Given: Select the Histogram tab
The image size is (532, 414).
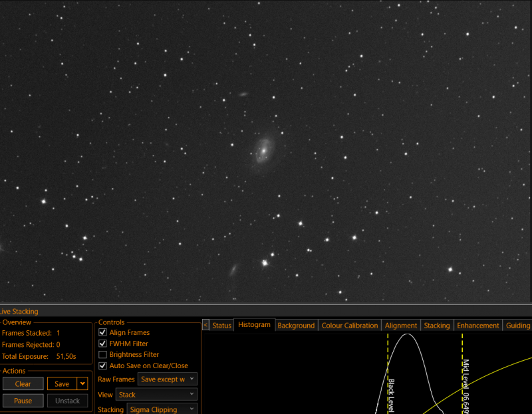Looking at the screenshot, I should (x=254, y=324).
